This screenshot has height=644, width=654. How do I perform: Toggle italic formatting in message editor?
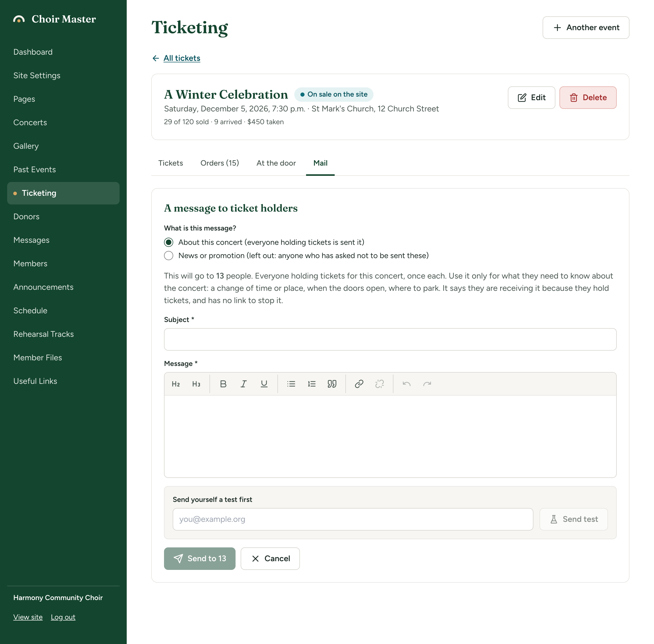point(243,384)
